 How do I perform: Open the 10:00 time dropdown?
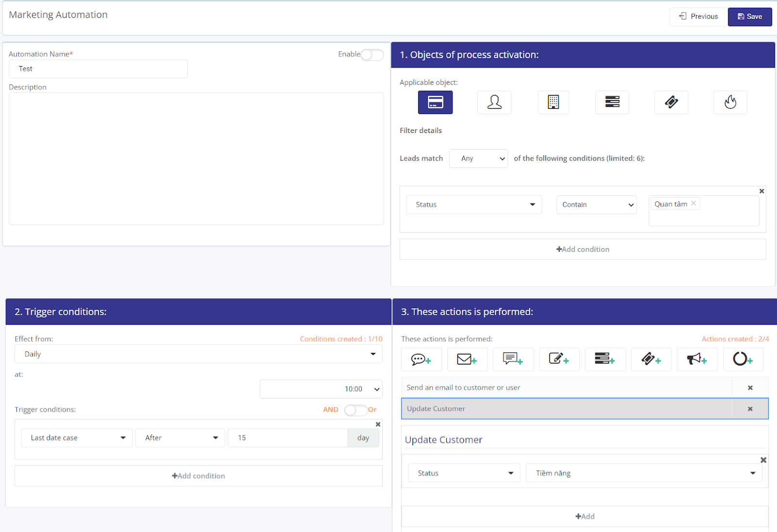point(321,389)
